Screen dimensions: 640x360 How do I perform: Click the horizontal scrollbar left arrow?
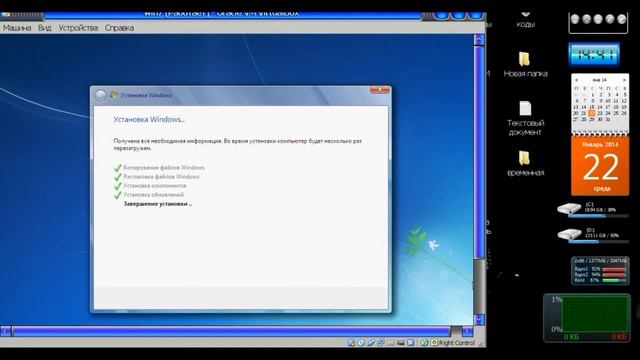click(5, 331)
